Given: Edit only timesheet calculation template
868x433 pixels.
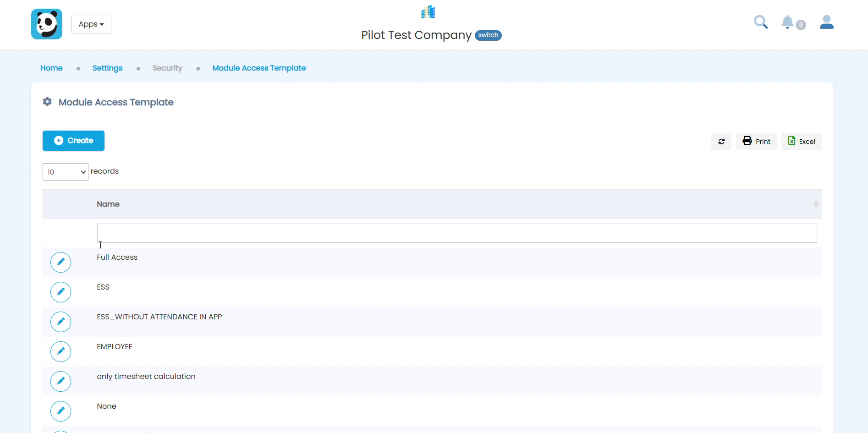Looking at the screenshot, I should [60, 381].
